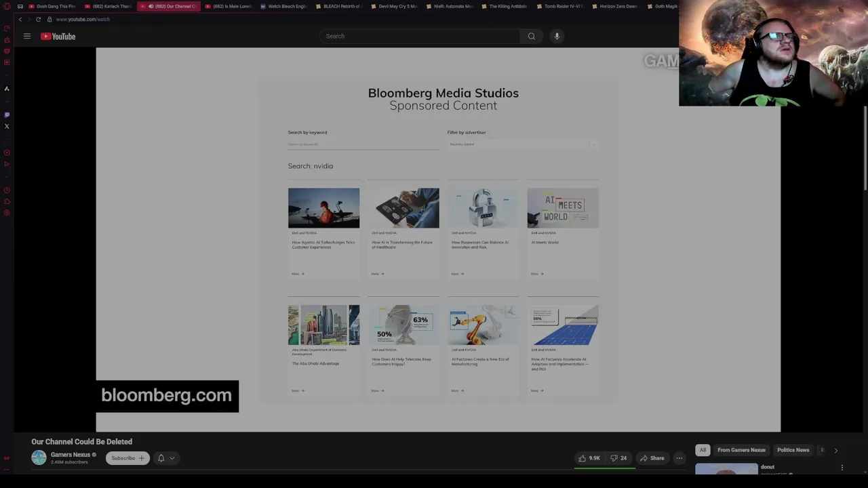
Task: Open the Agentic AI Telco article thumbnail
Action: coord(323,208)
